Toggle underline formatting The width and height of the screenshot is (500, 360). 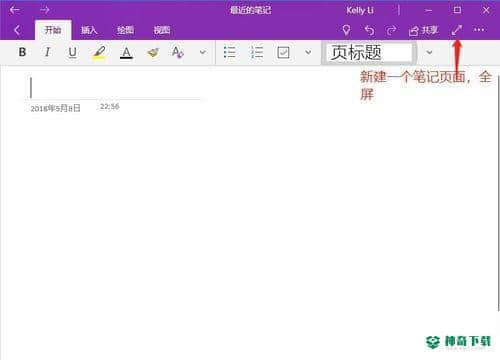(x=72, y=52)
